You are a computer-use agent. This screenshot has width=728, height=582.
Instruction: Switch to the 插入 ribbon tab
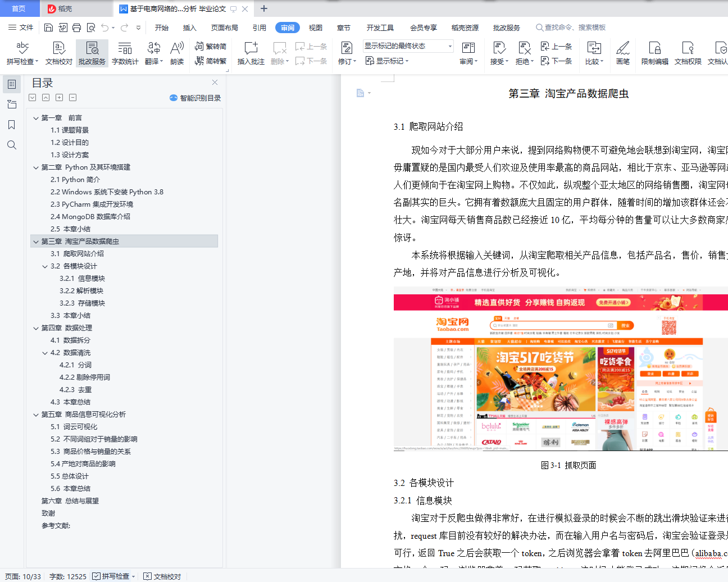coord(190,28)
